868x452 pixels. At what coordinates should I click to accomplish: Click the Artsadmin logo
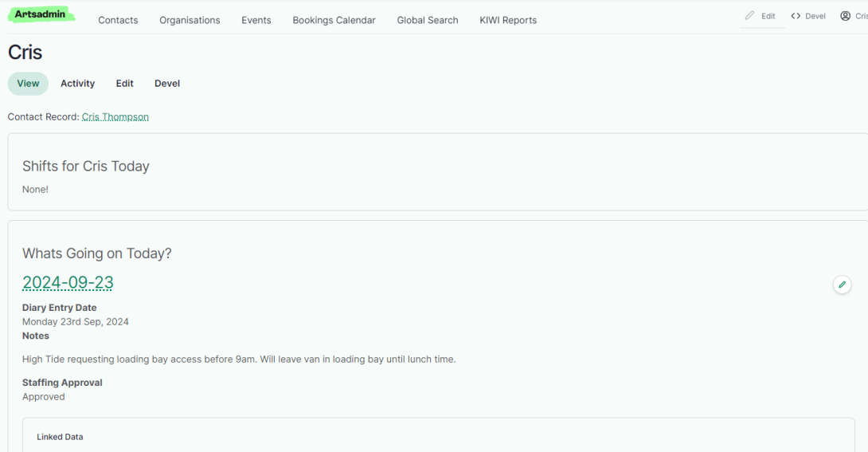[41, 14]
